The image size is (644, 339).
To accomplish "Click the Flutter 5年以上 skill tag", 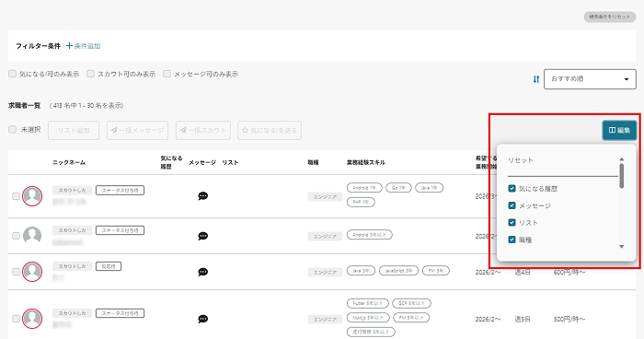I will click(x=368, y=303).
